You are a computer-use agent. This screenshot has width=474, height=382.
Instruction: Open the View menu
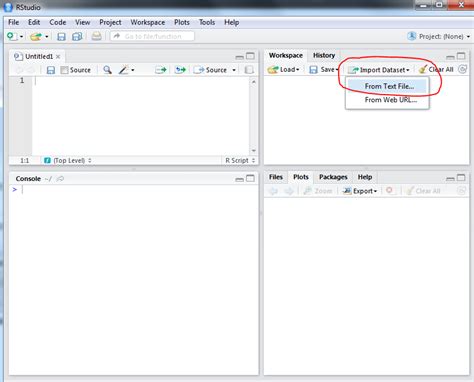83,22
